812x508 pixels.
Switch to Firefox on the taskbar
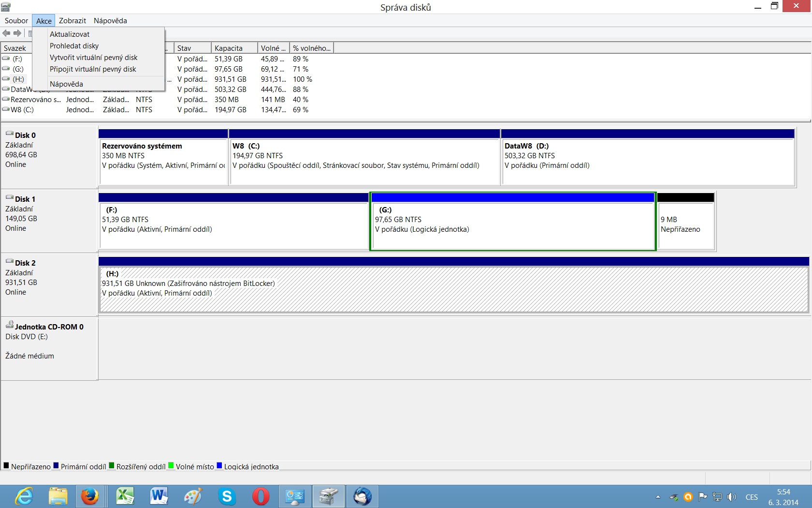click(x=89, y=496)
